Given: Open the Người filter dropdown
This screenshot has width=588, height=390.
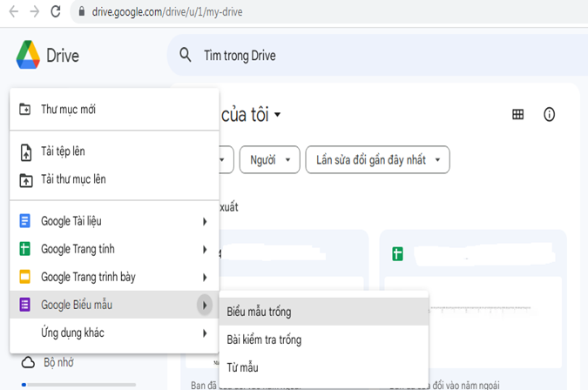Looking at the screenshot, I should [x=270, y=159].
